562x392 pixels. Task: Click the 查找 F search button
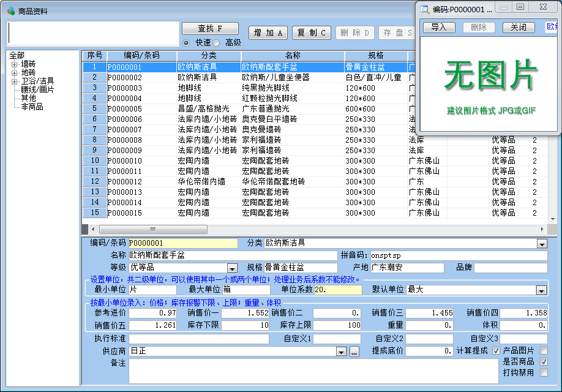tap(210, 29)
